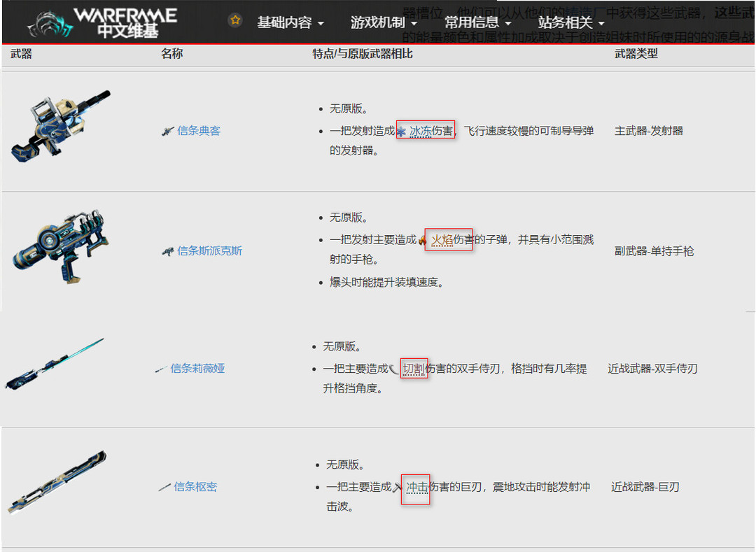Click the Warframe Chinese wiki logo
The height and width of the screenshot is (552, 756).
[101, 22]
